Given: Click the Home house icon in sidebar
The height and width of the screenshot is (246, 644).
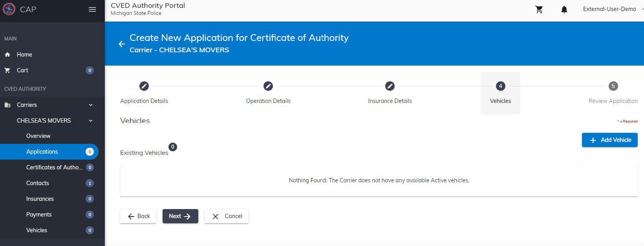Looking at the screenshot, I should coord(7,55).
